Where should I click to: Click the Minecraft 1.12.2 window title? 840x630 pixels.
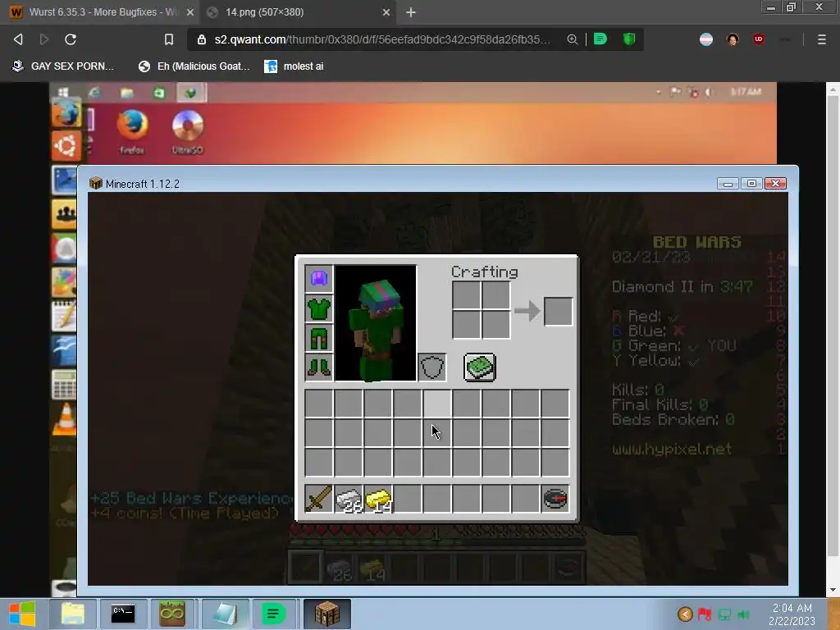tap(143, 184)
